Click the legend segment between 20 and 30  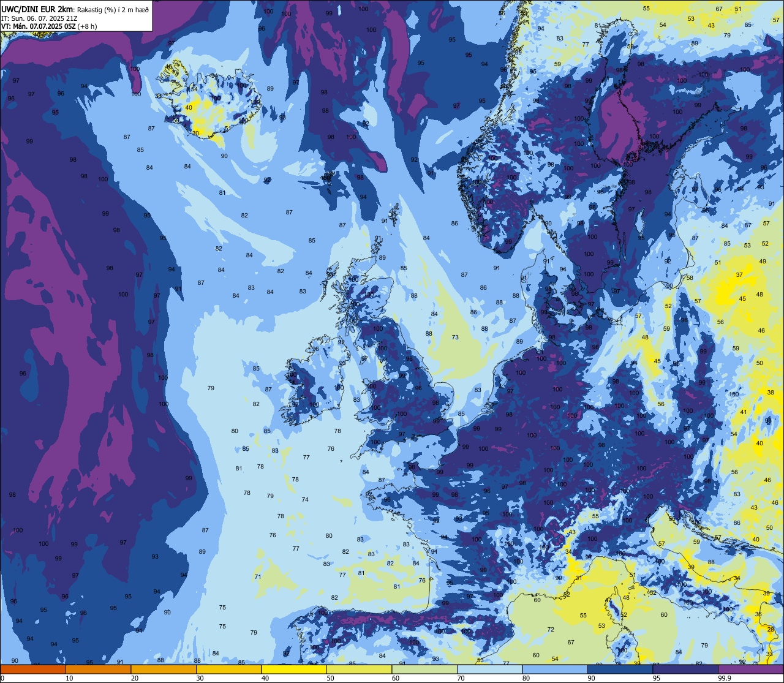pyautogui.click(x=164, y=669)
